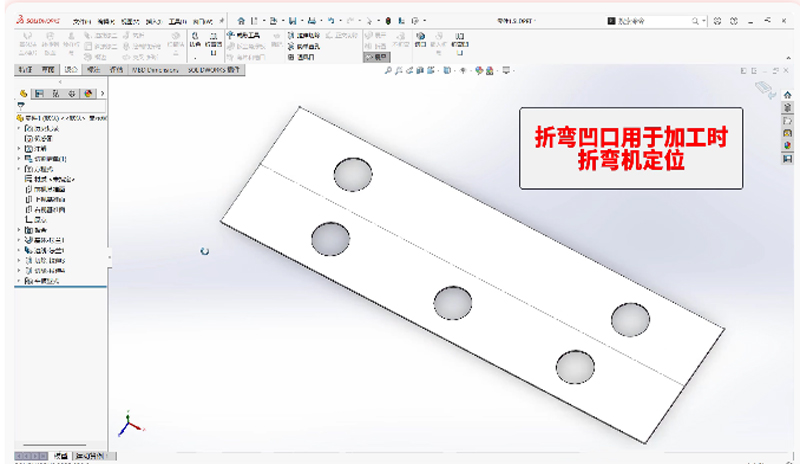The width and height of the screenshot is (800, 464).
Task: Click the Undo icon
Action: 331,21
